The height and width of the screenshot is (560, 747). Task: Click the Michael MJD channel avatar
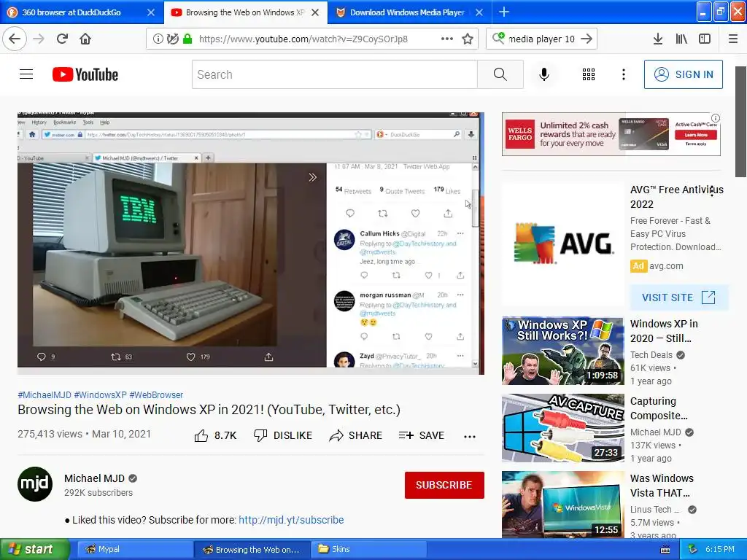click(35, 484)
